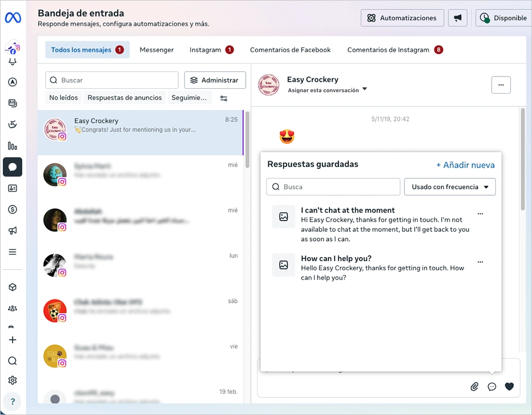532x415 pixels.
Task: Enable the 'No leídos' filter
Action: point(63,97)
